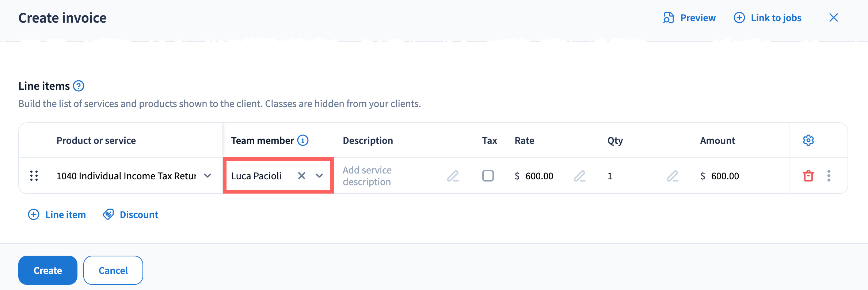Click the Preview document icon

669,18
